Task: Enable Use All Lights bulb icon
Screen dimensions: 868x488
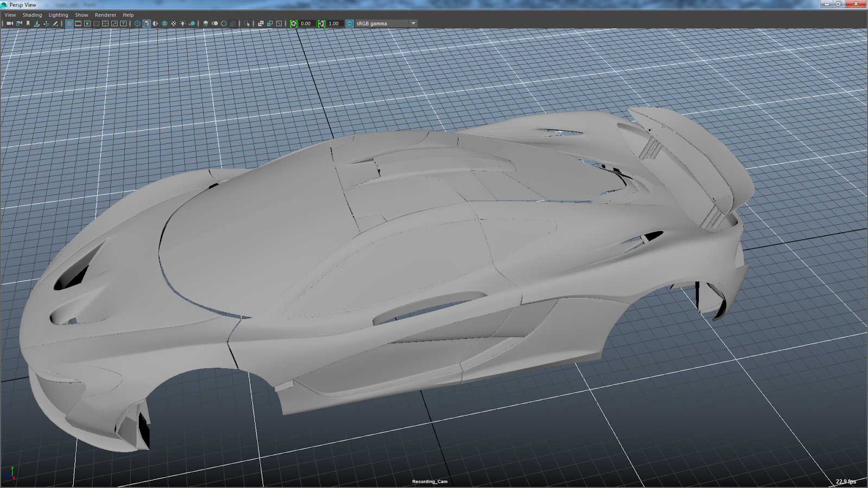Action: [183, 24]
